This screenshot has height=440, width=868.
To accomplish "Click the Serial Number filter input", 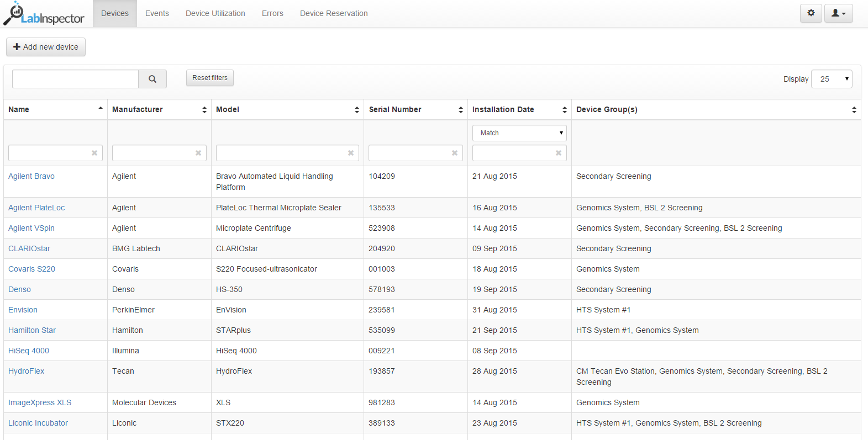I will [x=415, y=153].
